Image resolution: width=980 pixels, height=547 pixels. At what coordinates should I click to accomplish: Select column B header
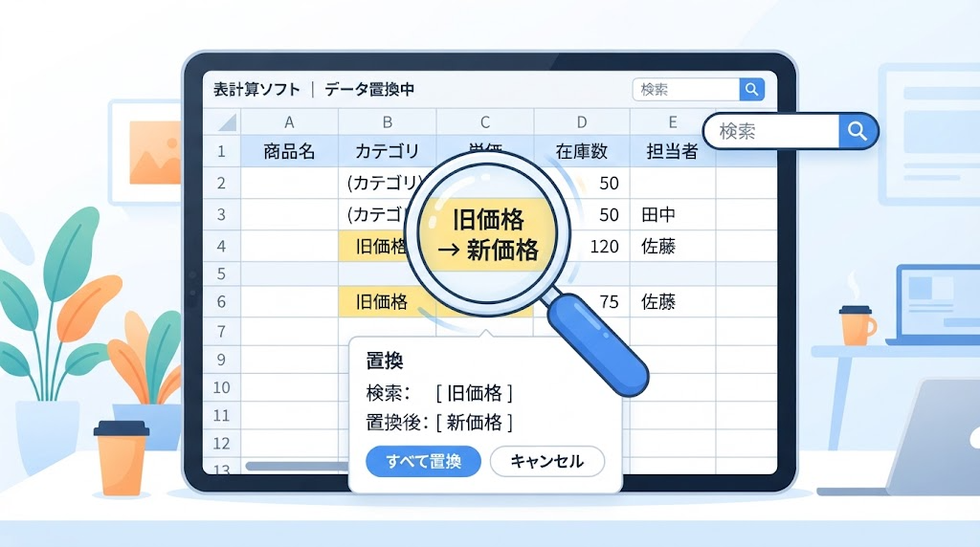coord(388,121)
